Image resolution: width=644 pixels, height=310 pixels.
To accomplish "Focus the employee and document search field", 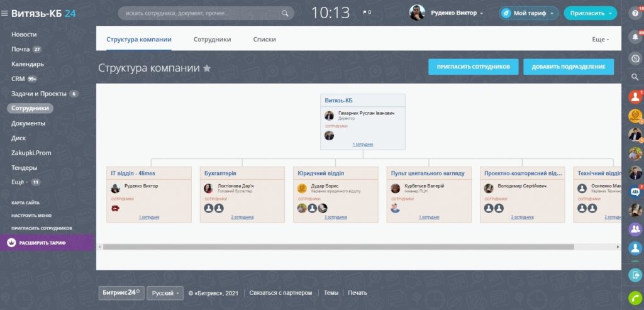I will click(x=206, y=13).
